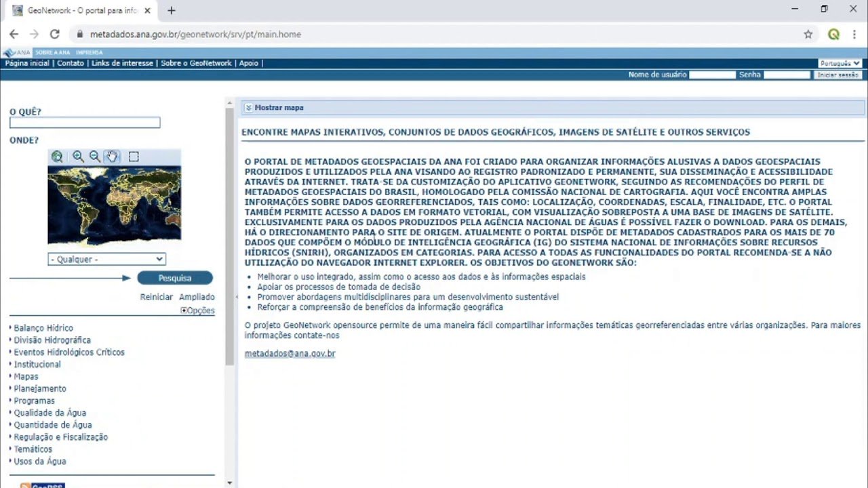The width and height of the screenshot is (868, 488).
Task: Open Links de interesse menu item
Action: pos(122,63)
